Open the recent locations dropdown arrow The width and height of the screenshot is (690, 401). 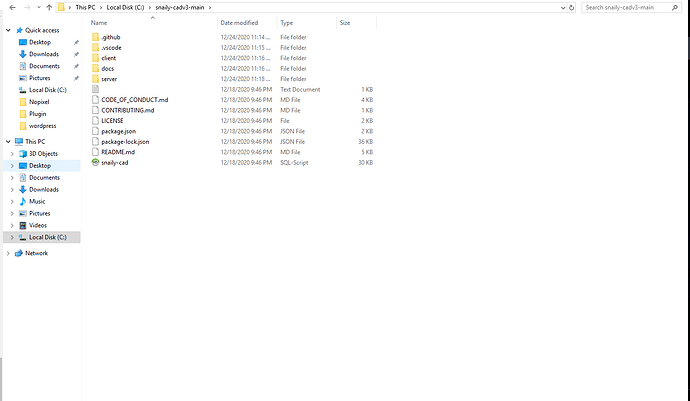tap(39, 7)
